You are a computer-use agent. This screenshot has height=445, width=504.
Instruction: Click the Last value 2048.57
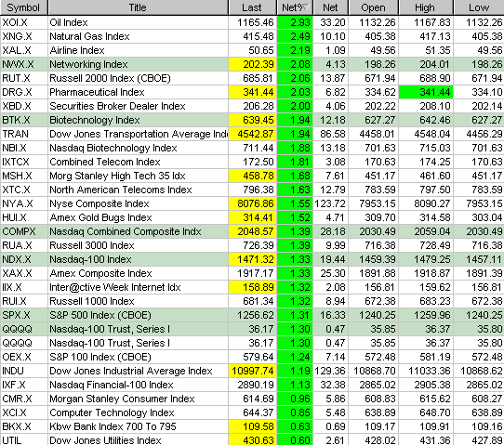click(252, 231)
